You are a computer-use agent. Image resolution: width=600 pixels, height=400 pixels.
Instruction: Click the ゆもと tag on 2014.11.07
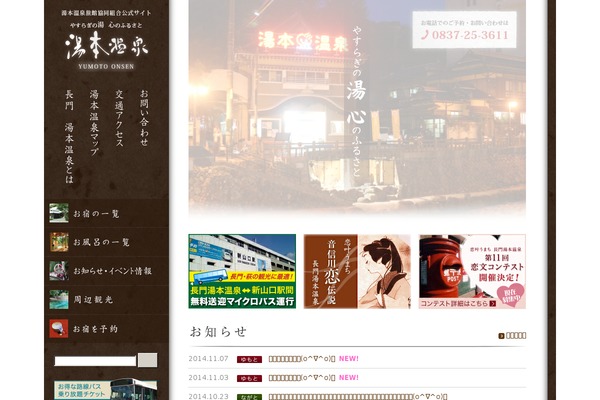[249, 359]
